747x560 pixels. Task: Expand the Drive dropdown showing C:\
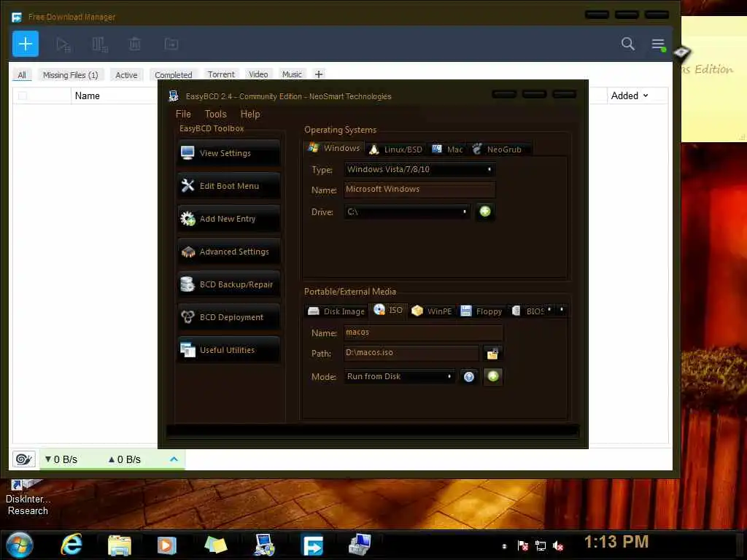point(407,212)
